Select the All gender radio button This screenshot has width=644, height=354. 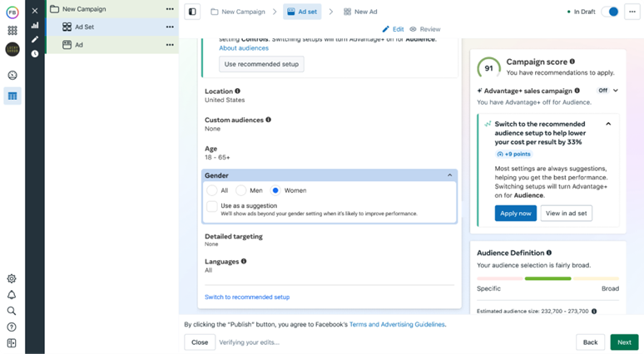(212, 190)
